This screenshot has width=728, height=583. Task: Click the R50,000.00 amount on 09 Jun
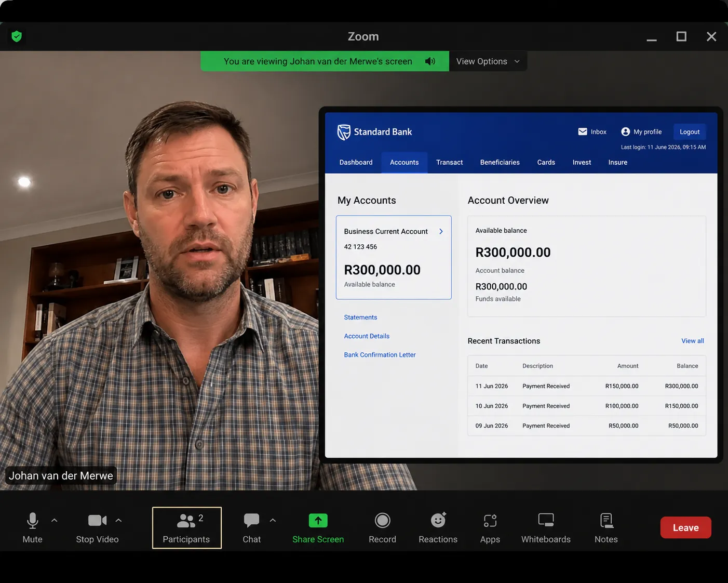[624, 426]
